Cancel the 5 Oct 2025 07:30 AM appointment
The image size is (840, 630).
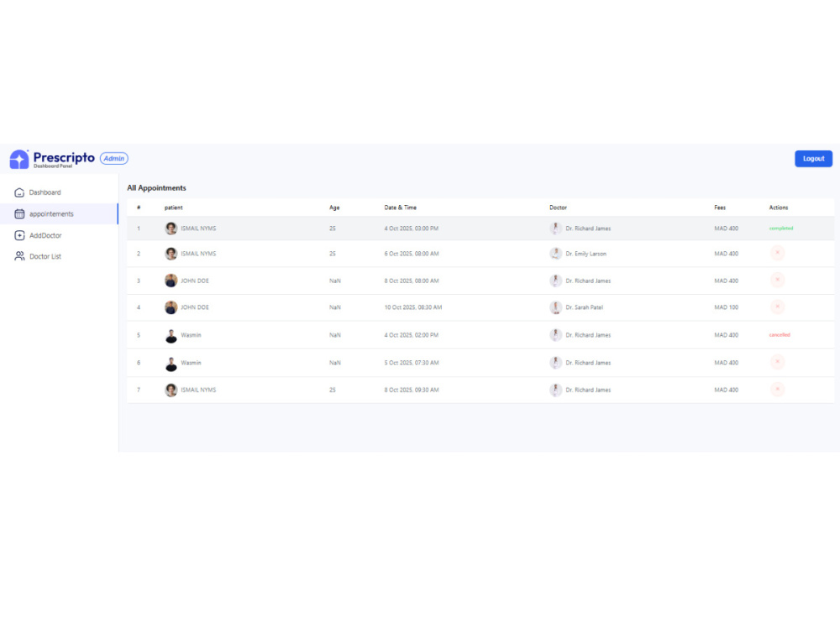point(777,361)
